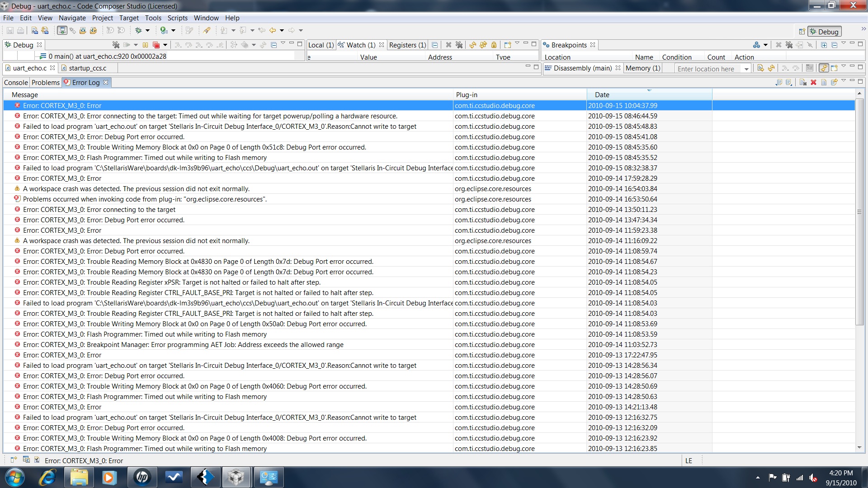Open the Scripts menu

coord(177,18)
